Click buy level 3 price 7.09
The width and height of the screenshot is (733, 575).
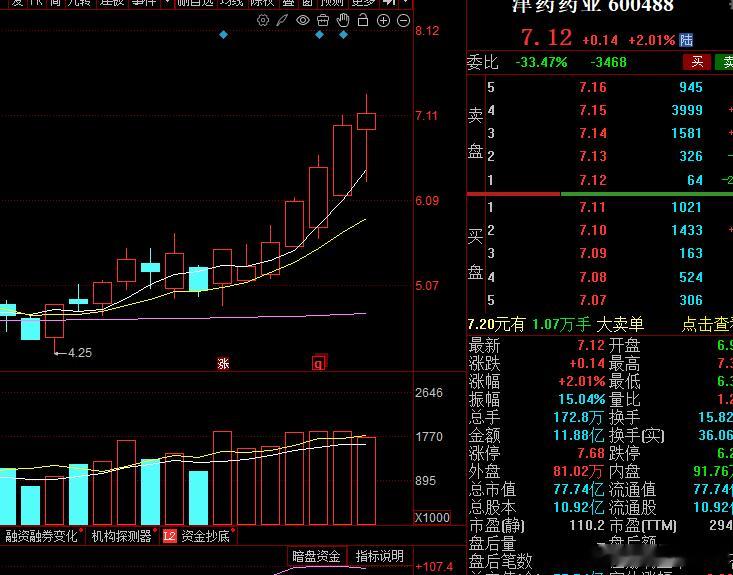coord(593,253)
